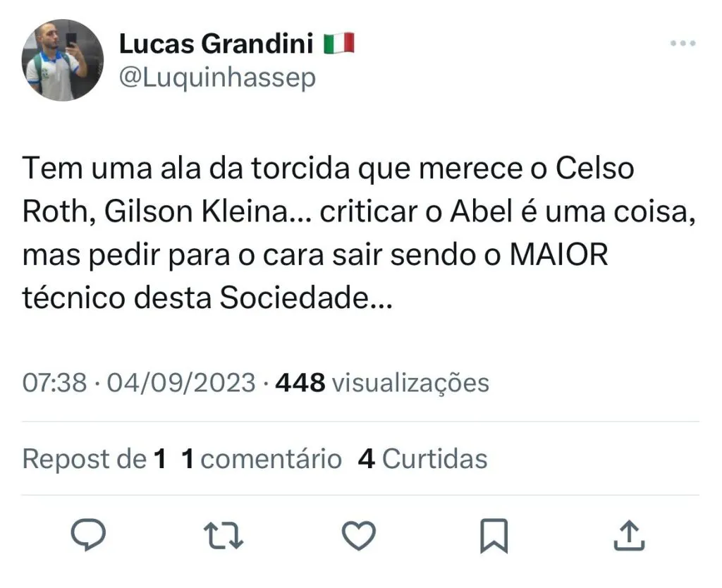
Task: Show the 1 comentário list
Action: click(x=261, y=459)
